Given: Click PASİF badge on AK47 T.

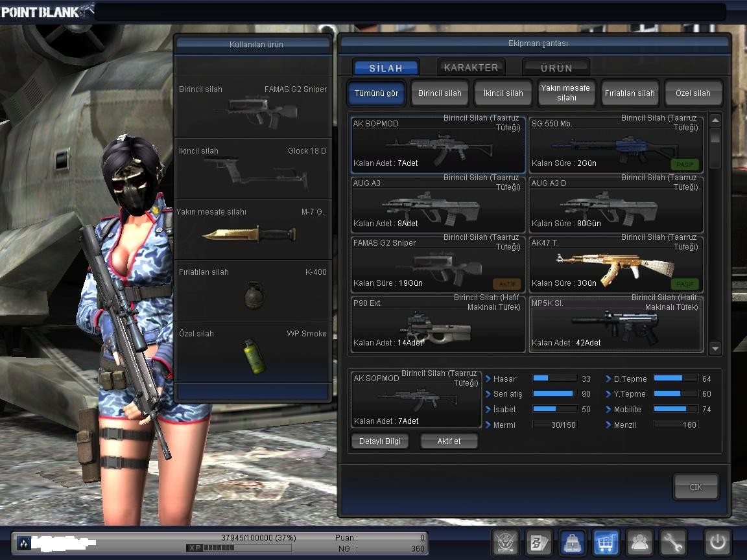Looking at the screenshot, I should (x=685, y=285).
